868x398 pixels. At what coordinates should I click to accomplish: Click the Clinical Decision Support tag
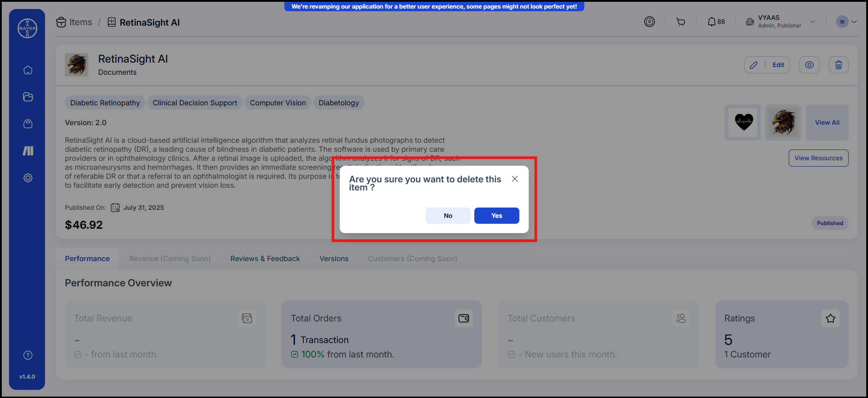(x=195, y=103)
